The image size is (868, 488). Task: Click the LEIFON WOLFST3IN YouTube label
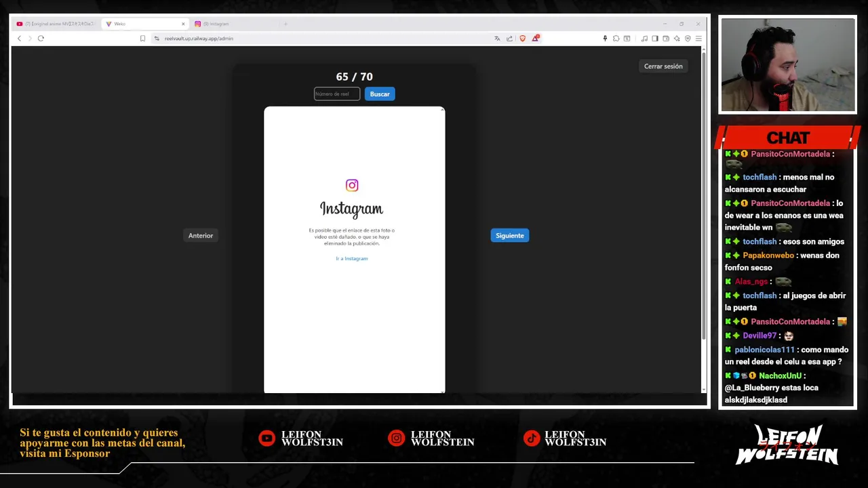[312, 439]
